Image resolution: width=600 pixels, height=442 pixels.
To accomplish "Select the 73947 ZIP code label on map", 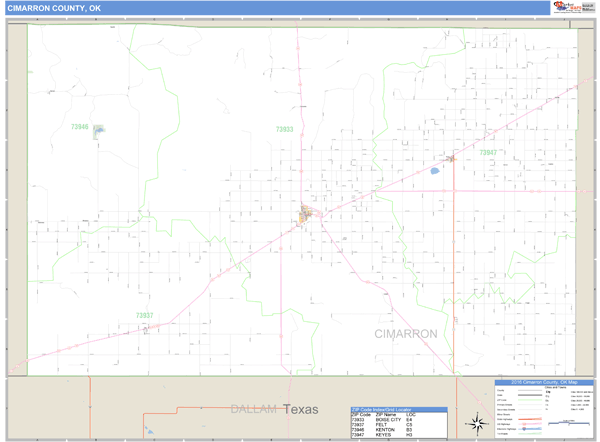I will point(487,153).
